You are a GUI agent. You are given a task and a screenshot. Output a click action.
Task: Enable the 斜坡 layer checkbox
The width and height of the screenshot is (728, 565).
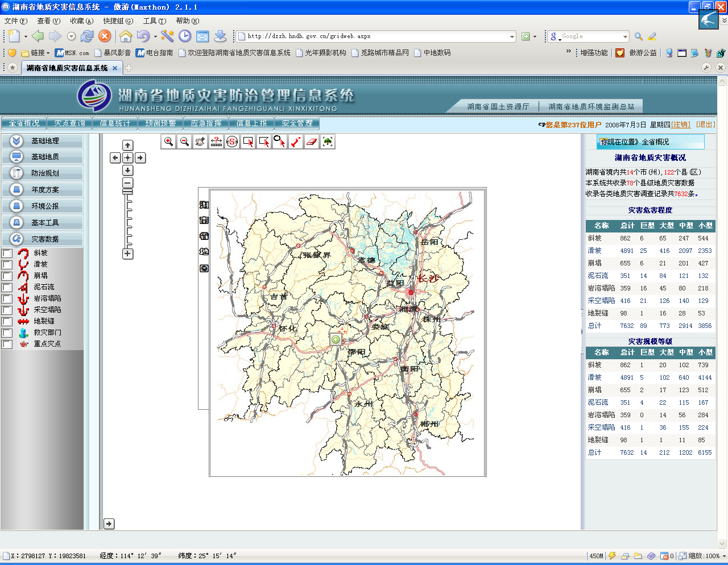(x=7, y=254)
